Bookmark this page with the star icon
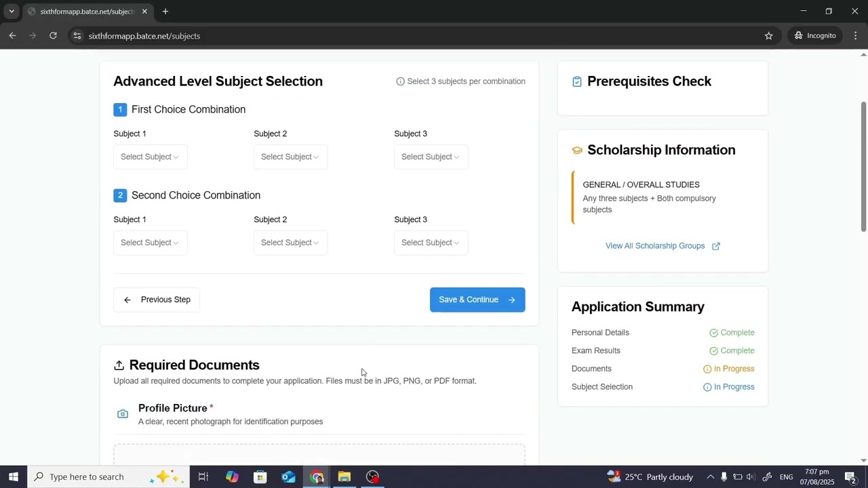 [x=769, y=36]
